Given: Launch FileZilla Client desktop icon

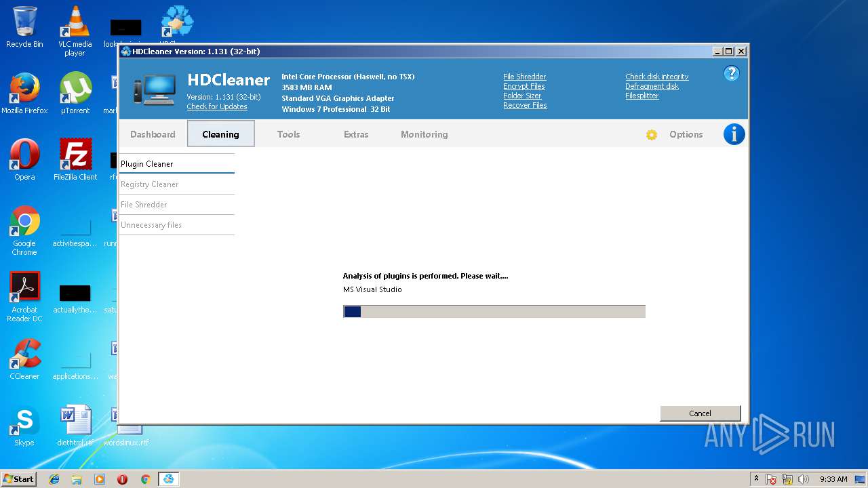Looking at the screenshot, I should 75,160.
